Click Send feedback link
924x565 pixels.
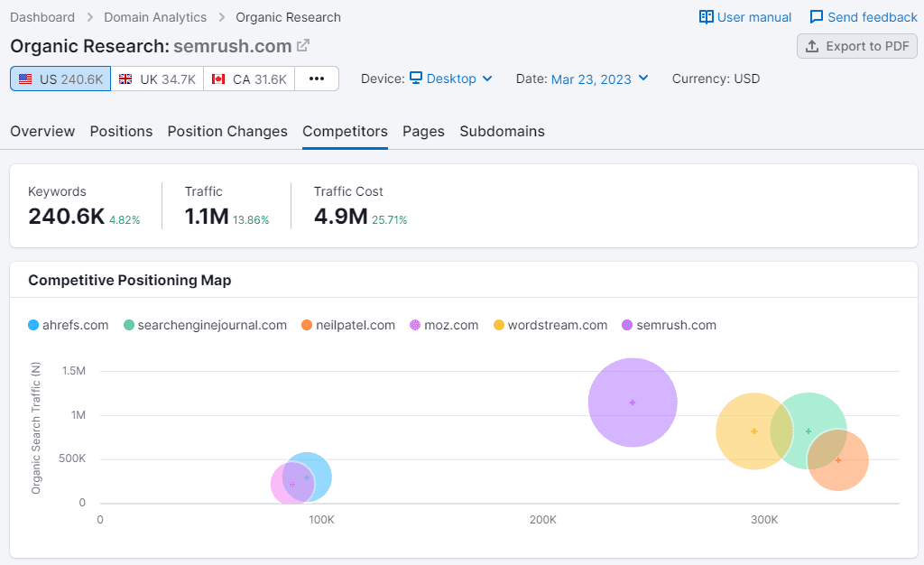[864, 17]
